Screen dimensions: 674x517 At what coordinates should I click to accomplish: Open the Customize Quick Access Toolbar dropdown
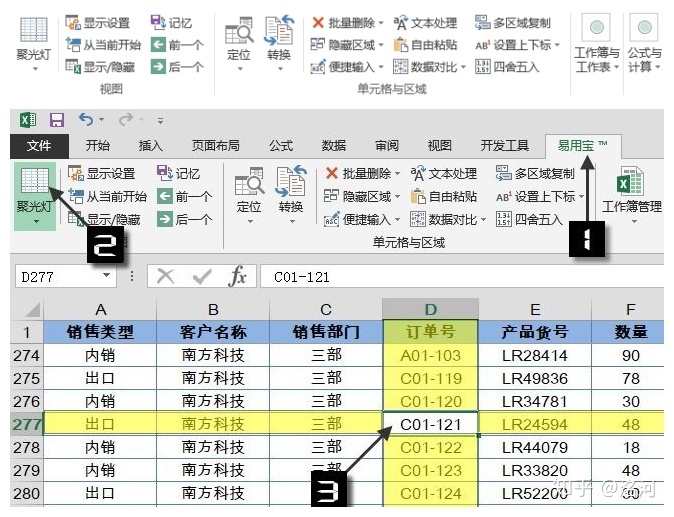pos(160,121)
